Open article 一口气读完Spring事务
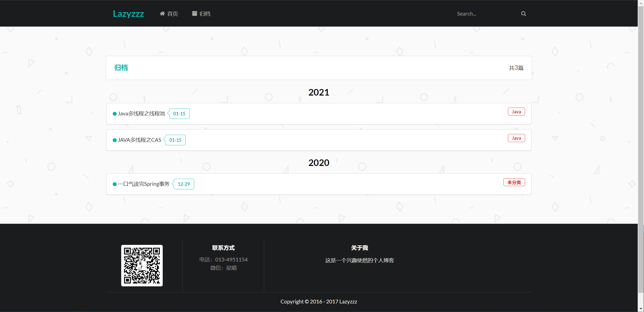644x312 pixels. pyautogui.click(x=144, y=184)
